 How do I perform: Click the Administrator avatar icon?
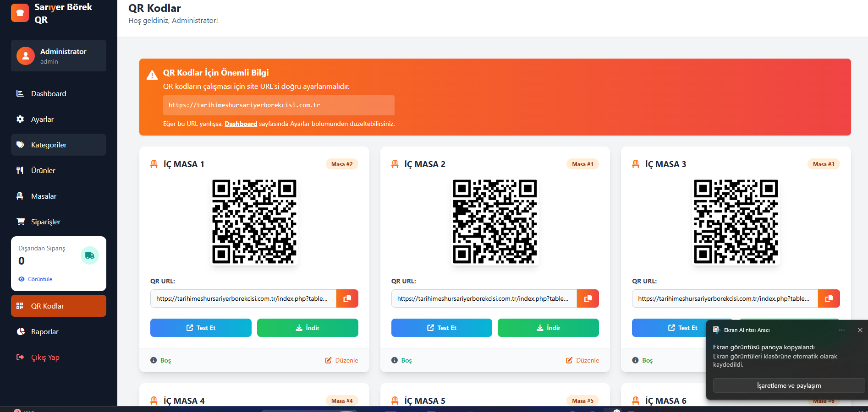26,56
